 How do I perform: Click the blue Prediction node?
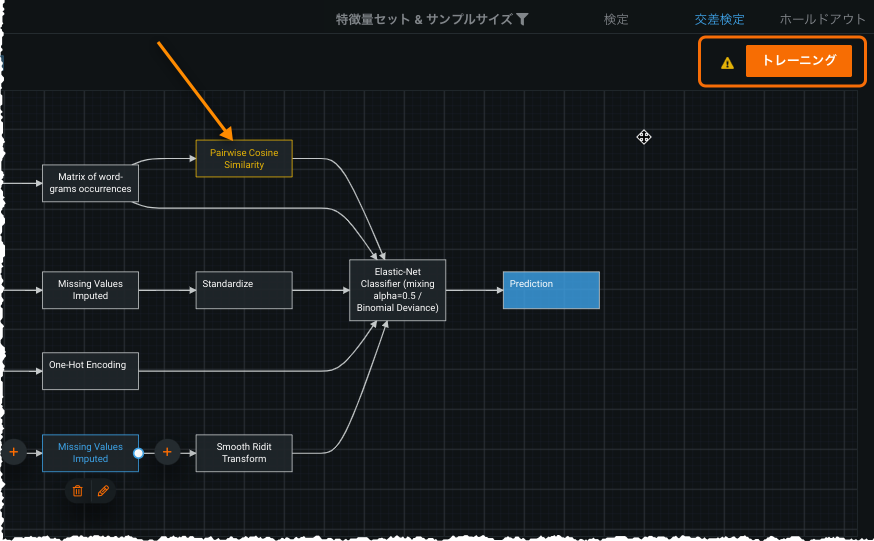[x=551, y=290]
